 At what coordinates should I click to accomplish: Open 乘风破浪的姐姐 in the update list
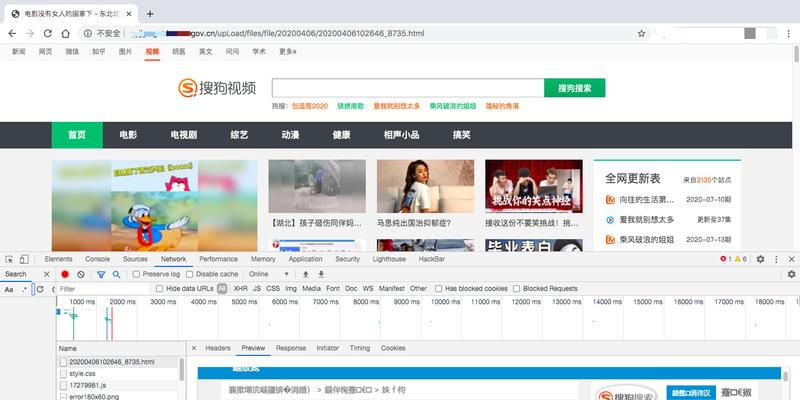pos(646,239)
